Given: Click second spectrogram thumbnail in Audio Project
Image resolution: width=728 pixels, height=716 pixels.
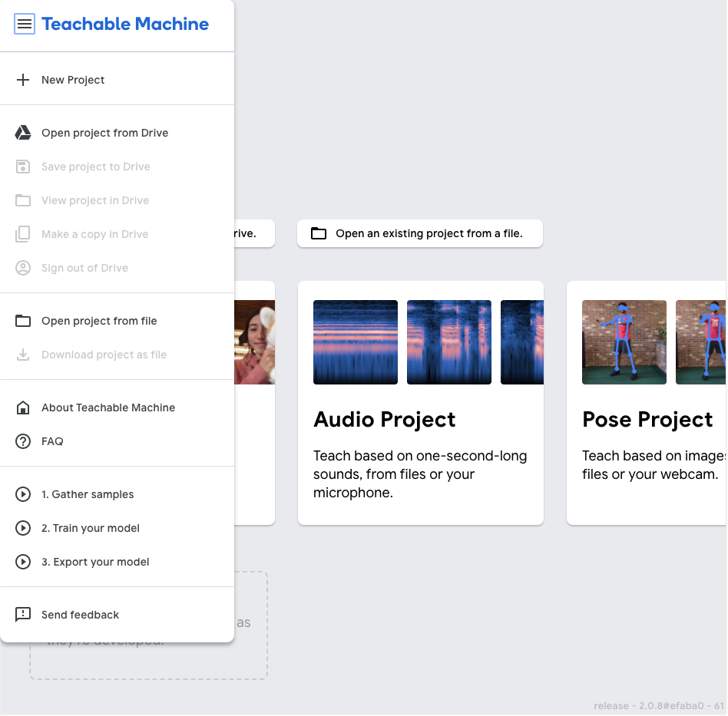Looking at the screenshot, I should pos(449,342).
